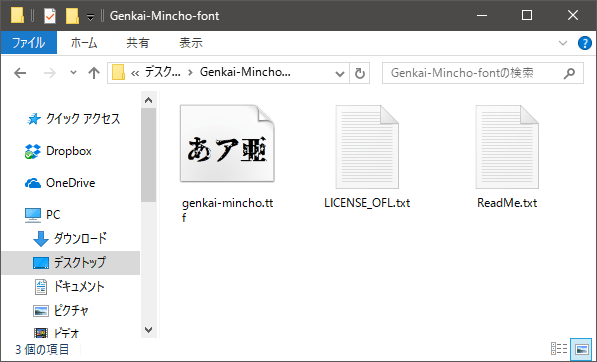597x362 pixels.
Task: Open the ホーム ribbon tab
Action: 84,43
